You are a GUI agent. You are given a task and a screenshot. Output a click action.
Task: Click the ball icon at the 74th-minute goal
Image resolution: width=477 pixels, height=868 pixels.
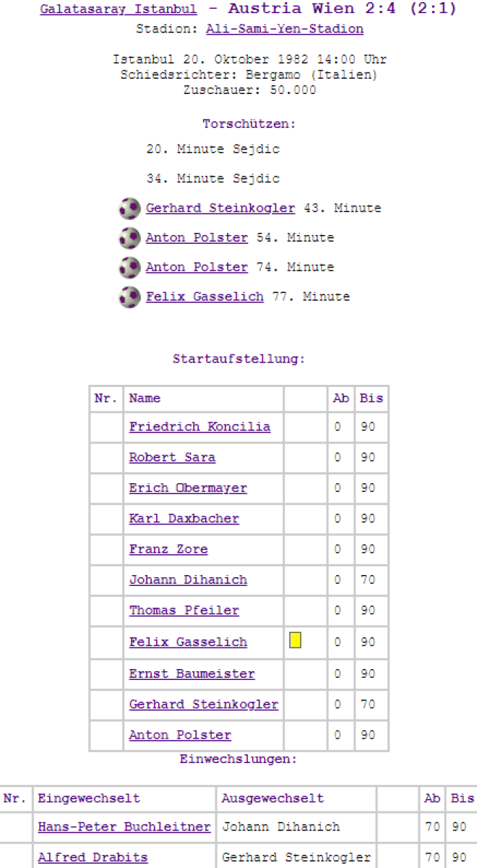coord(130,268)
